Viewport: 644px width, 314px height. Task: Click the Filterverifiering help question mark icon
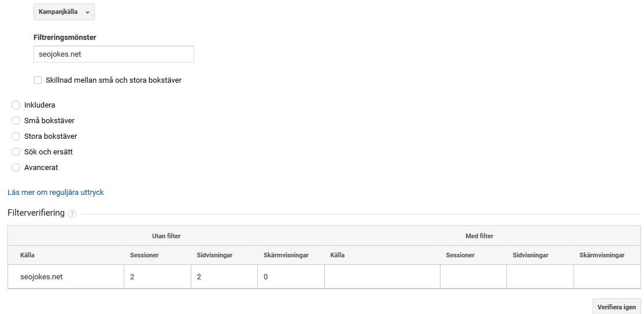point(72,214)
